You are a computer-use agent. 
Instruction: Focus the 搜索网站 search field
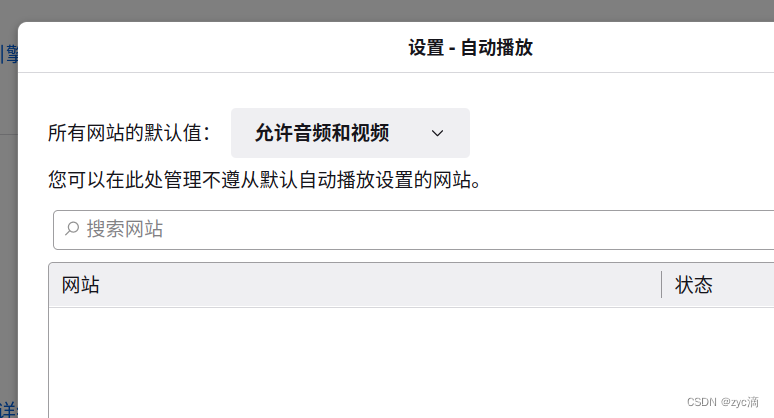point(414,230)
